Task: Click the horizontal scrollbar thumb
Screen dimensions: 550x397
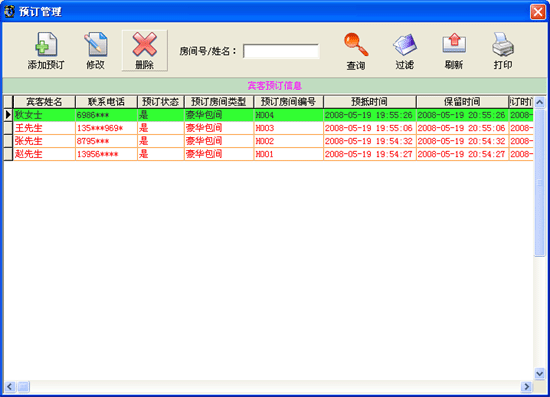Action: tap(24, 386)
